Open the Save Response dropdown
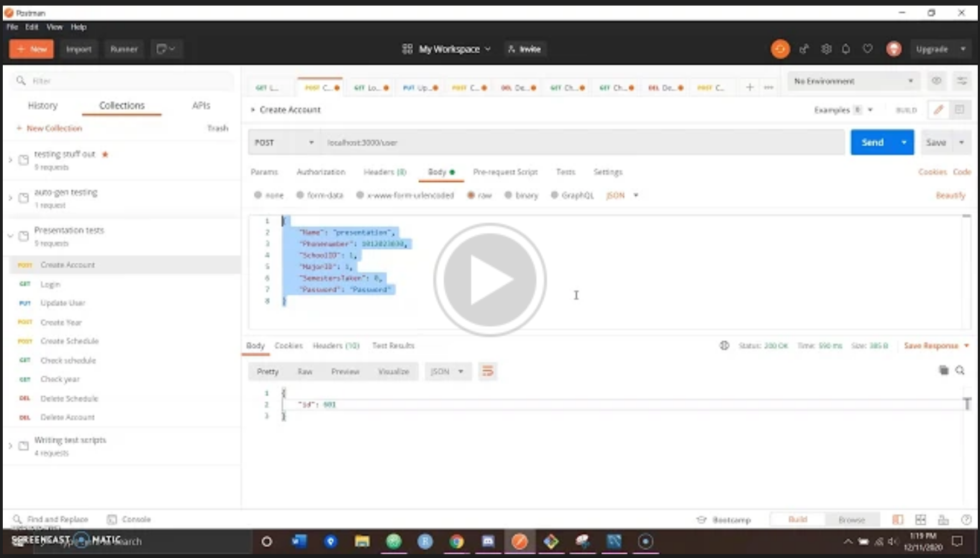Viewport: 980px width, 558px height. point(937,345)
